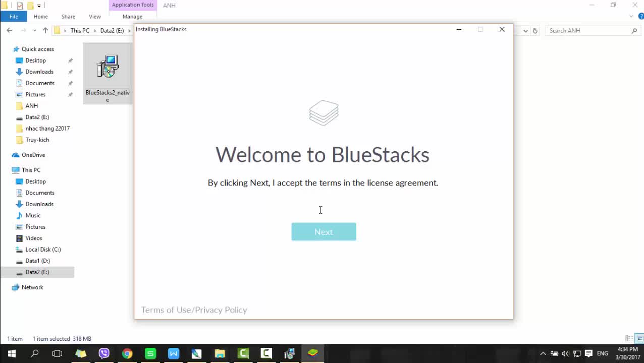This screenshot has height=363, width=644.
Task: Open Google Chrome from the taskbar
Action: 127,353
